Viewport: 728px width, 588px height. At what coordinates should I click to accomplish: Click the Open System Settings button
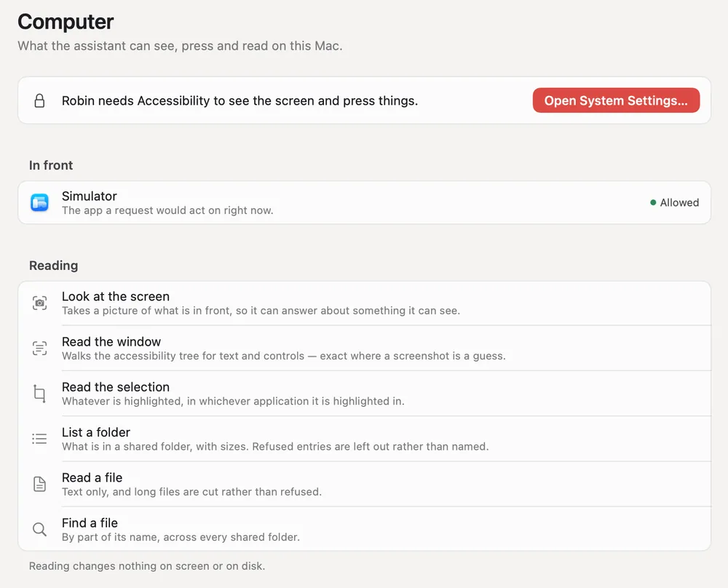tap(616, 100)
